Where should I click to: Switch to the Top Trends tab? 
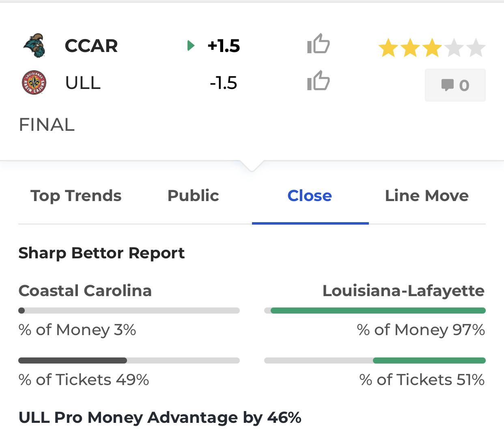coord(76,196)
